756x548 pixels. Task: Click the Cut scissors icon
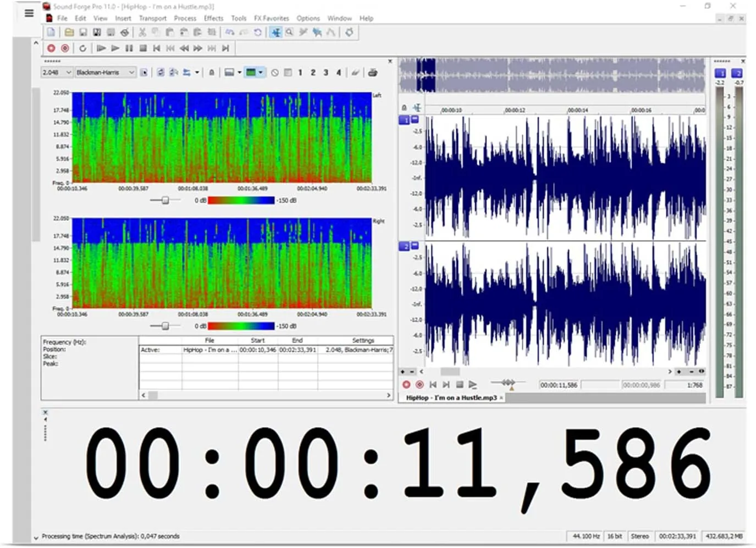click(x=142, y=32)
